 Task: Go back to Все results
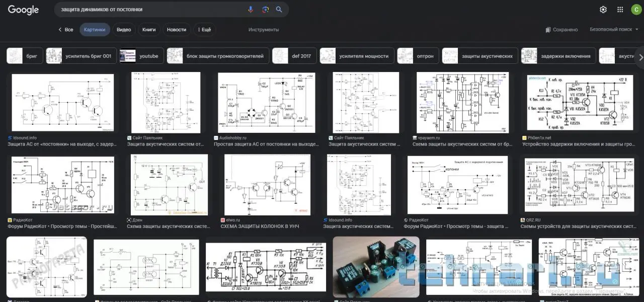coord(66,30)
